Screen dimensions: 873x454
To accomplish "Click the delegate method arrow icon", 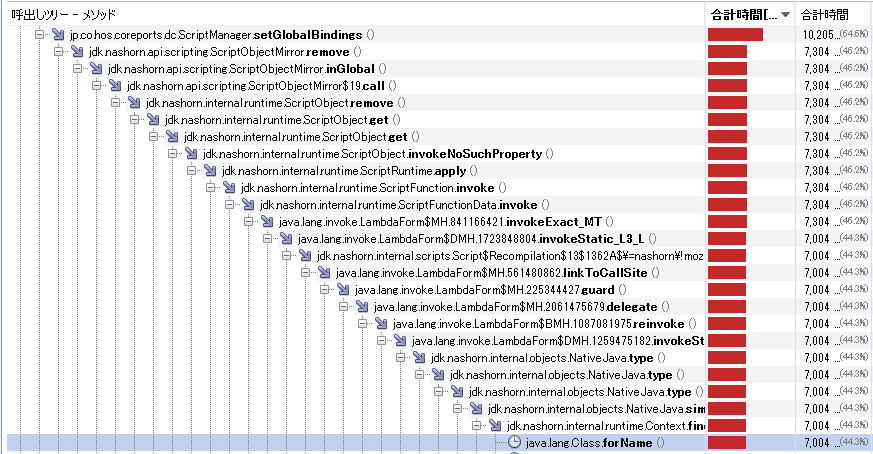I will [x=362, y=306].
